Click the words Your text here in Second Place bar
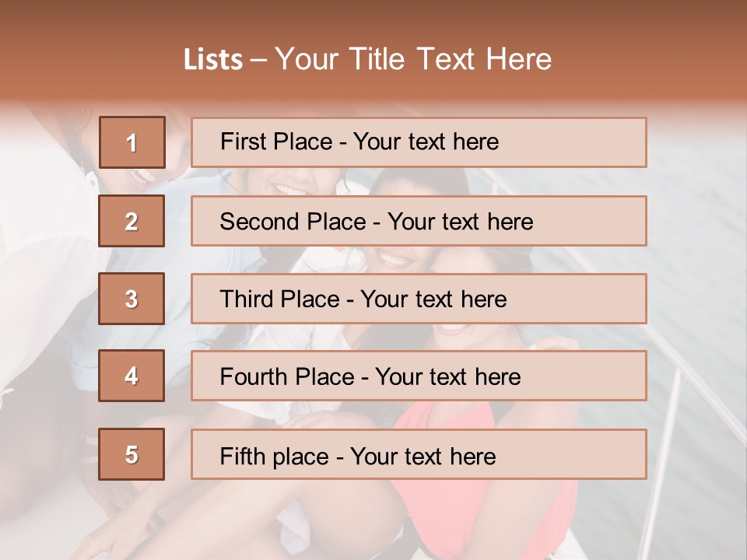This screenshot has height=560, width=747. 460,222
